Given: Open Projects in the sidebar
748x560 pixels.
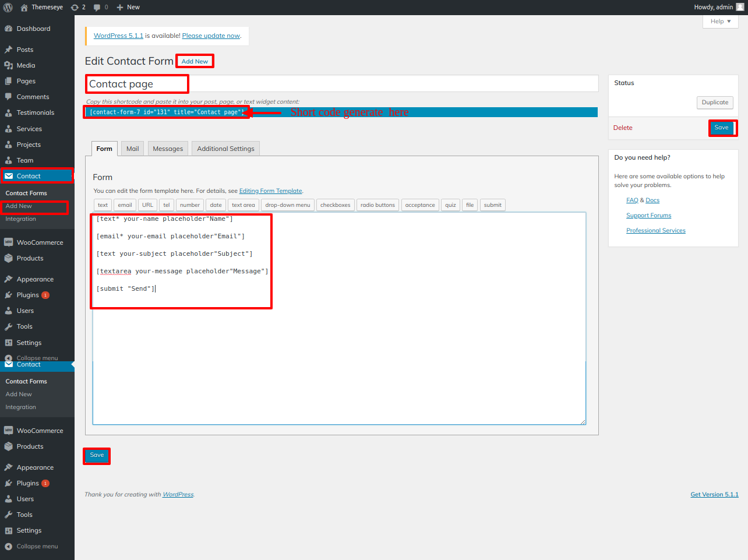Looking at the screenshot, I should (29, 145).
